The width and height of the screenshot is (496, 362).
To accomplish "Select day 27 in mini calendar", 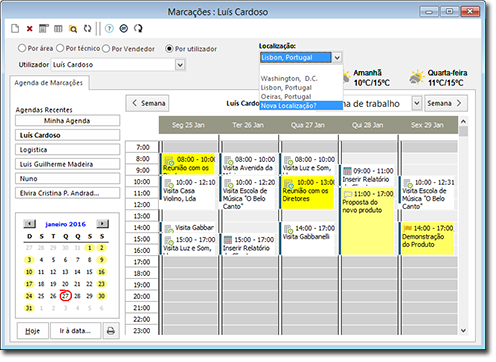I will (65, 296).
